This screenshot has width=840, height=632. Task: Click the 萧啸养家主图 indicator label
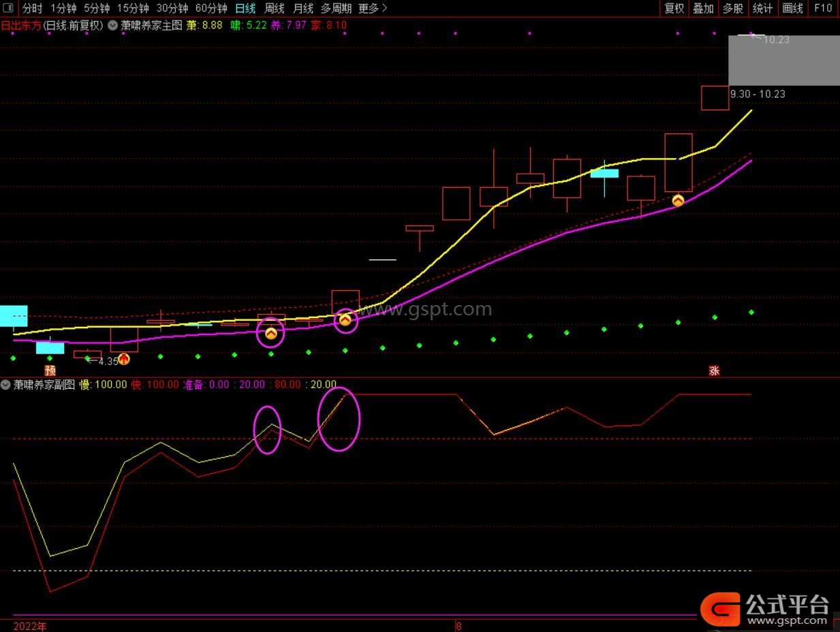tap(151, 25)
